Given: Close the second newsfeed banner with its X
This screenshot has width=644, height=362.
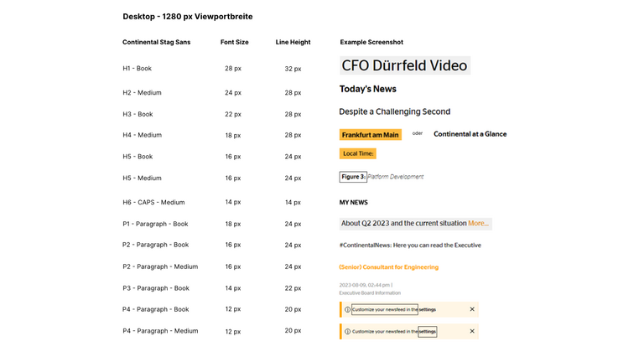Looking at the screenshot, I should point(472,331).
